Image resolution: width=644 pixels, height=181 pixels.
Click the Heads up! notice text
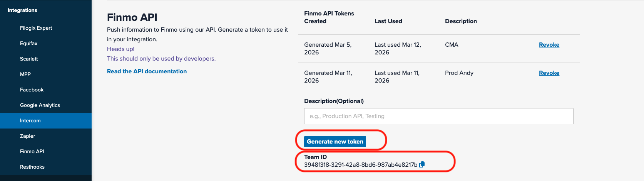pos(120,49)
